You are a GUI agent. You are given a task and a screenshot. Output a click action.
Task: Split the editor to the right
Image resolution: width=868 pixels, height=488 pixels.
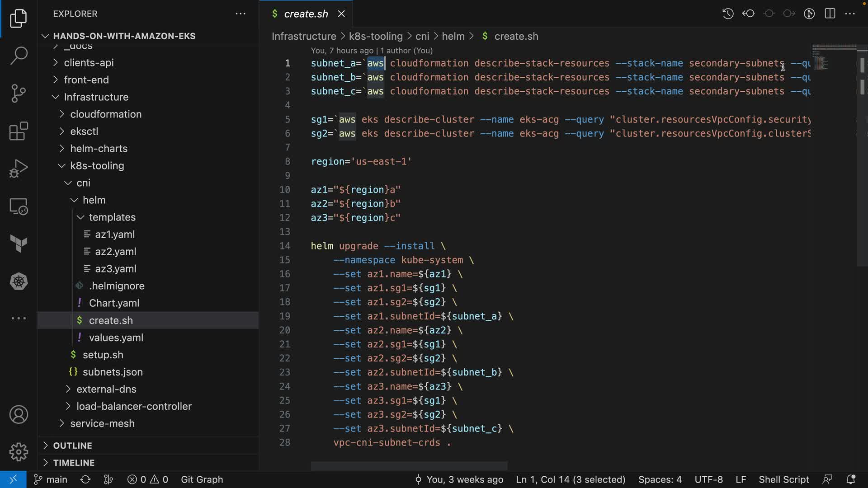[830, 14]
